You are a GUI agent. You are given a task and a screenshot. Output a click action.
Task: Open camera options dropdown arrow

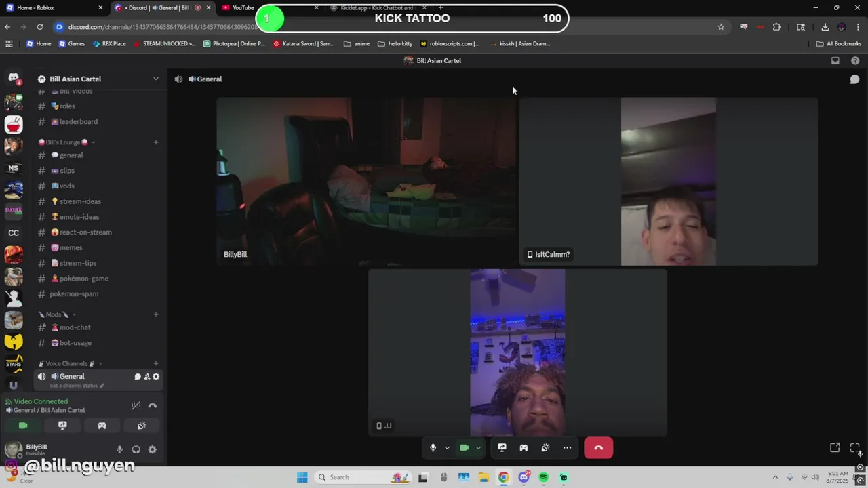click(x=478, y=448)
